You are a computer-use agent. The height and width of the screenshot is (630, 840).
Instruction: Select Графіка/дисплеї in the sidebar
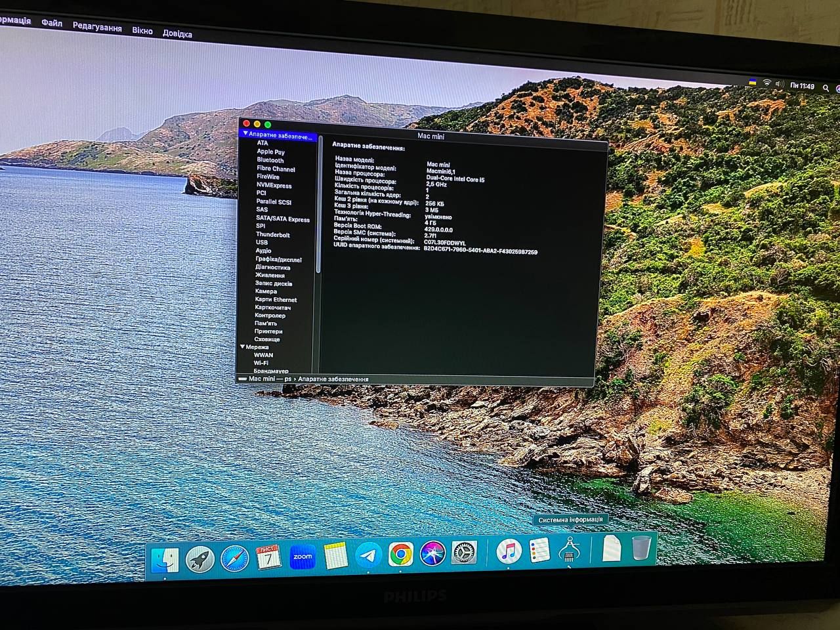(278, 259)
